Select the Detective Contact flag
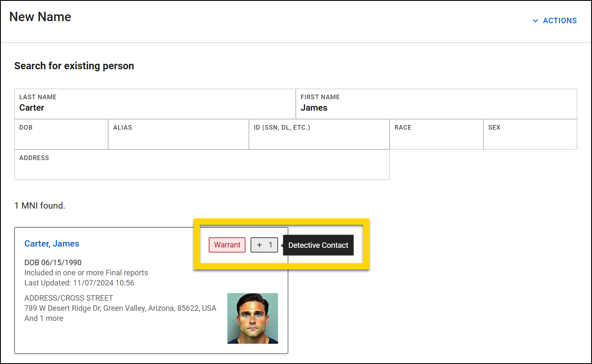Screen dimensions: 592x364 (x=318, y=245)
